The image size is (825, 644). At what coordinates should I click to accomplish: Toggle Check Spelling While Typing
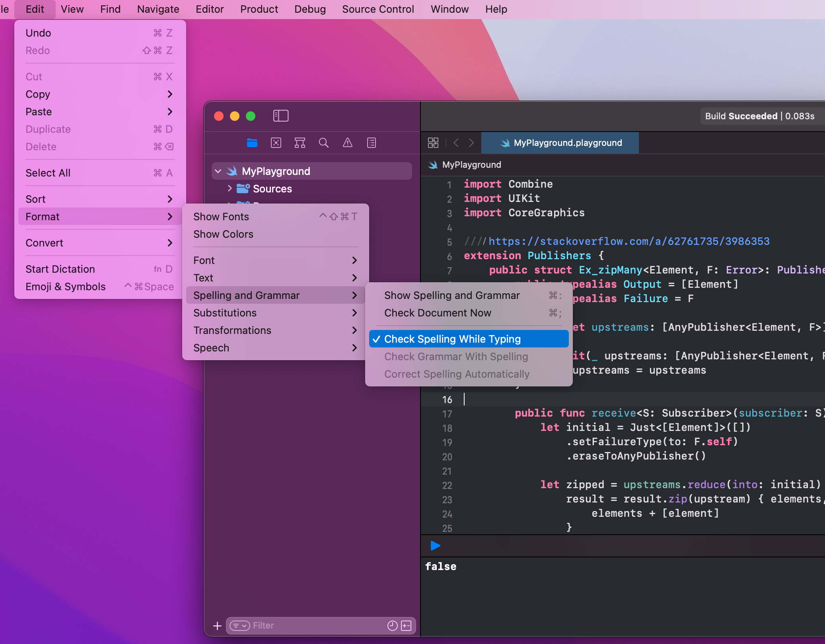pos(469,339)
